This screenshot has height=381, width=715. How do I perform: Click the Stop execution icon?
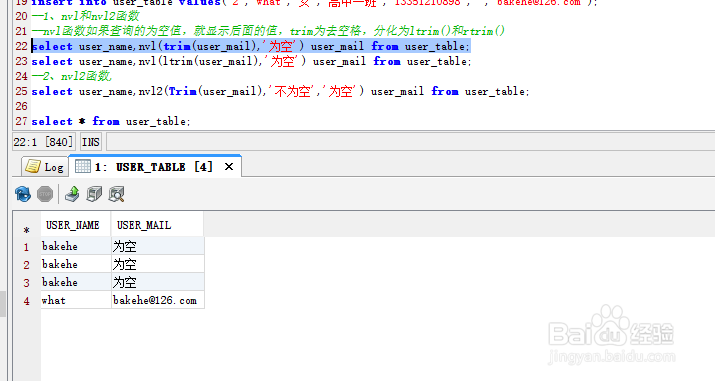coord(45,194)
